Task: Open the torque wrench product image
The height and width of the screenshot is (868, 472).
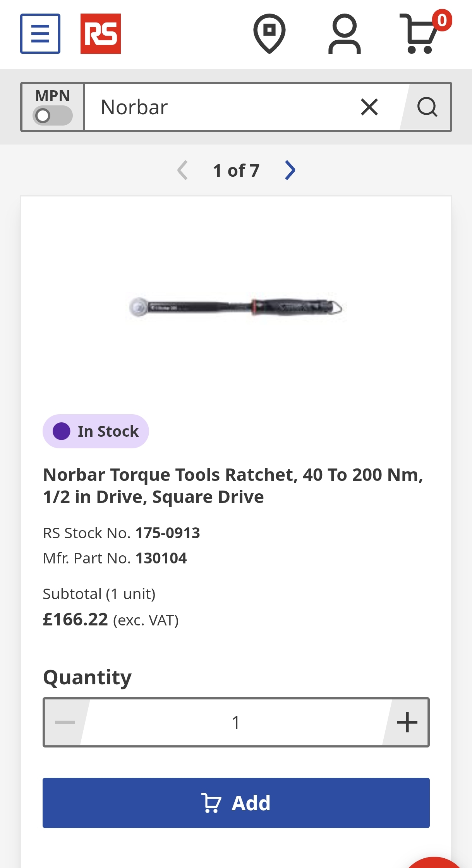Action: pyautogui.click(x=236, y=308)
